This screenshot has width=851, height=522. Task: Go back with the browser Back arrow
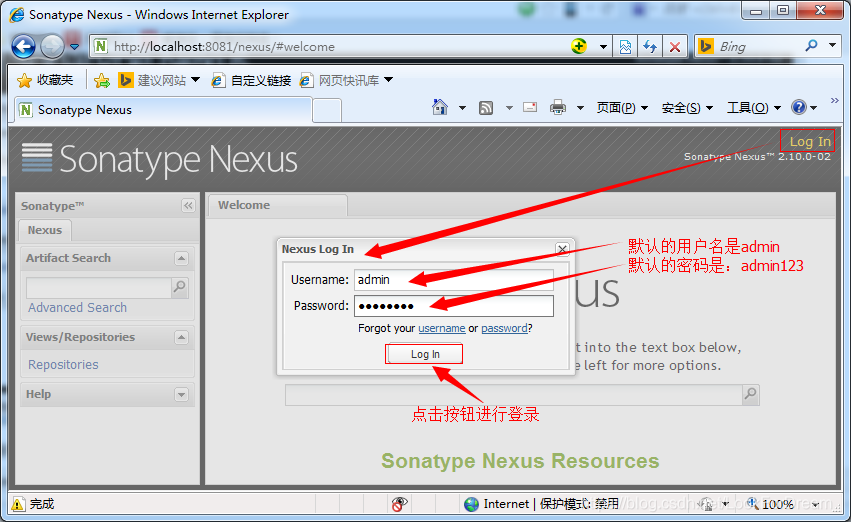tap(23, 47)
